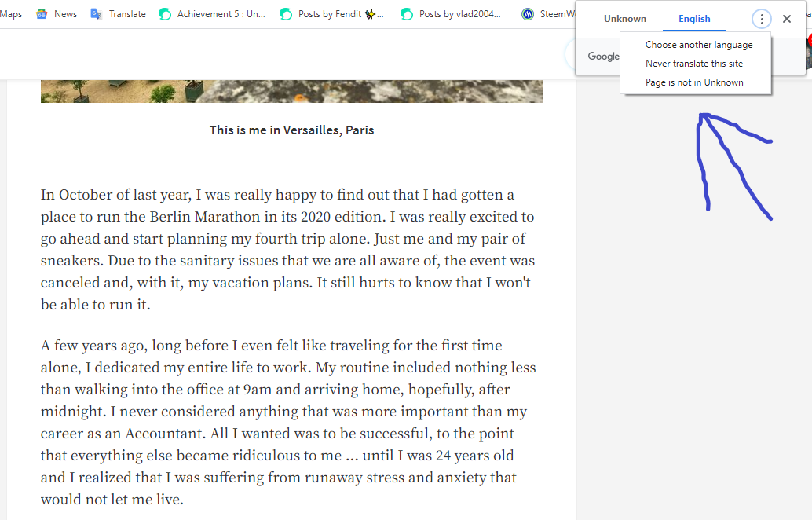Select Never translate this site

[694, 64]
